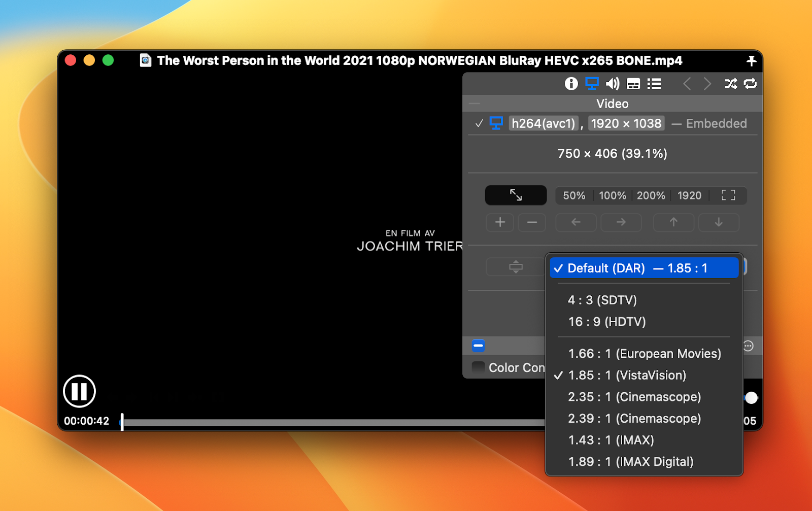The height and width of the screenshot is (511, 812).
Task: Toggle the Color Controls checkbox
Action: 478,367
